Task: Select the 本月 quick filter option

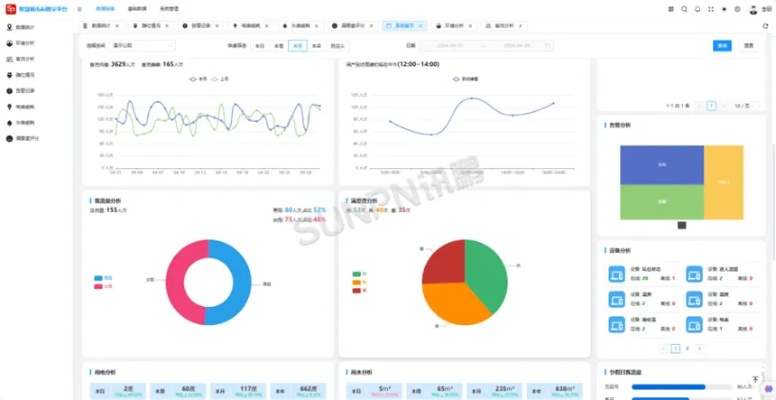Action: (x=297, y=46)
